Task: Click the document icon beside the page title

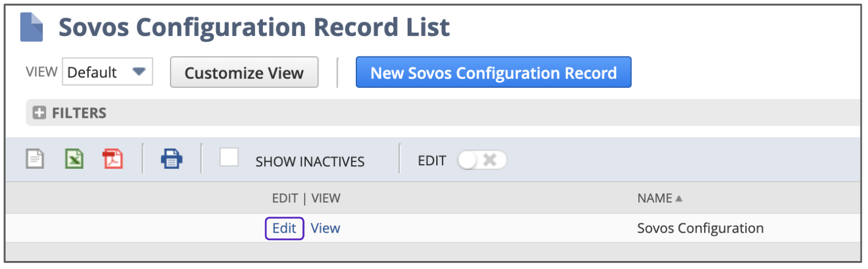Action: click(x=31, y=27)
